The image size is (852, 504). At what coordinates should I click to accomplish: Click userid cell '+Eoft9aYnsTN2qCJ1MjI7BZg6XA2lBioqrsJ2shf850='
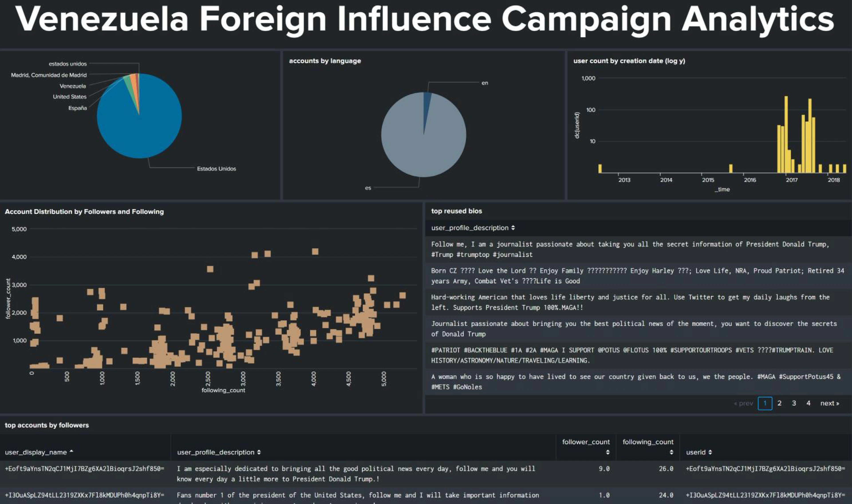click(765, 469)
